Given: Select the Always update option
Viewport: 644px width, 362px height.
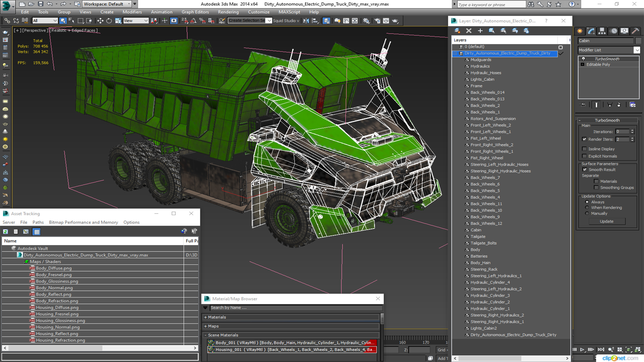Looking at the screenshot, I should point(587,202).
